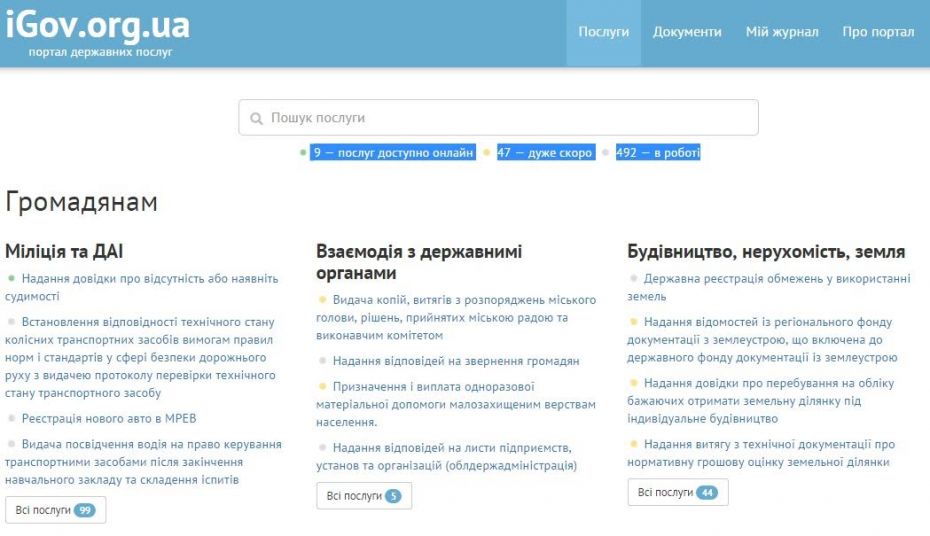Open Реєстрація нового авто в МРЕВ link
Screen dimensions: 930x536
pos(109,419)
